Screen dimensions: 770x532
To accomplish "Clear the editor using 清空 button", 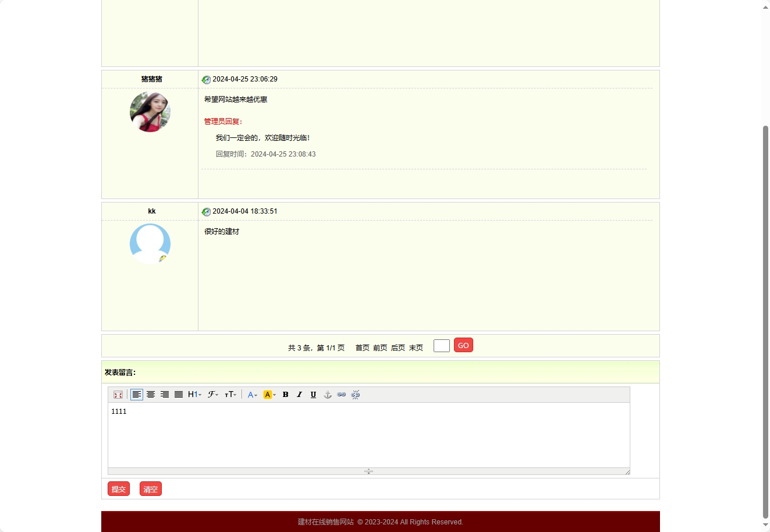I will (x=150, y=489).
